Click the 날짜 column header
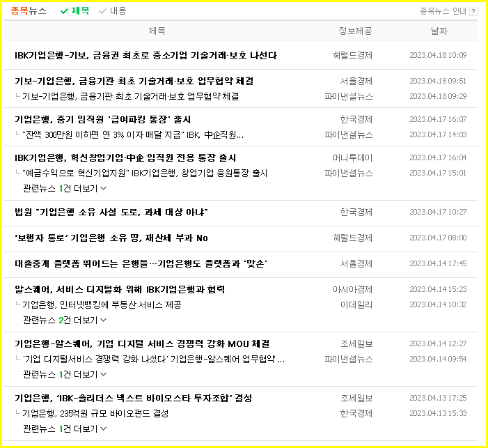This screenshot has width=488, height=448. tap(439, 31)
